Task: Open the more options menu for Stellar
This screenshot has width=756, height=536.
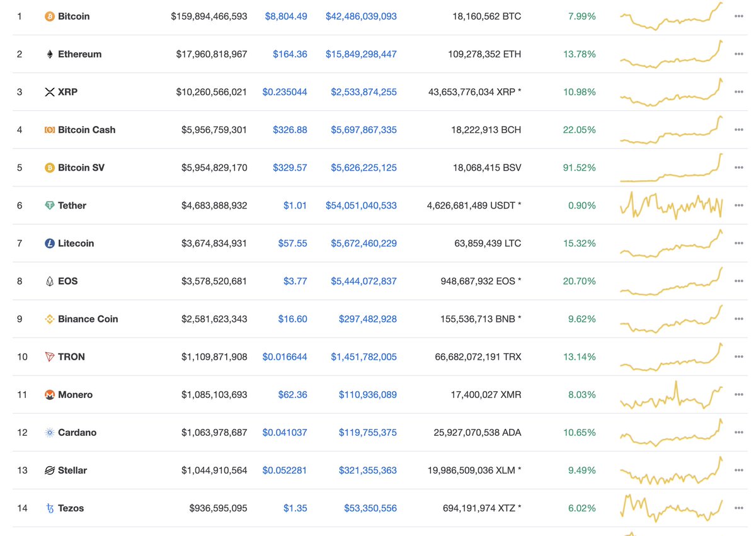Action: 739,470
